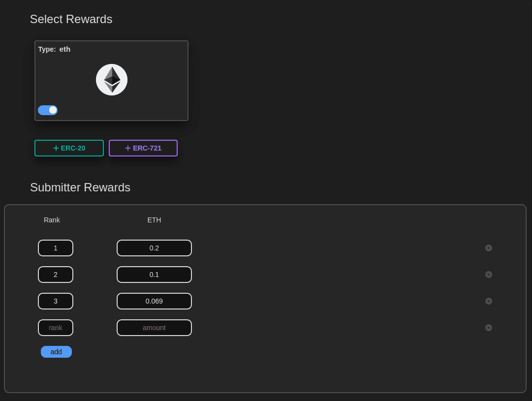Focus the 0.1 ETH amount field
The height and width of the screenshot is (401, 532).
click(154, 275)
